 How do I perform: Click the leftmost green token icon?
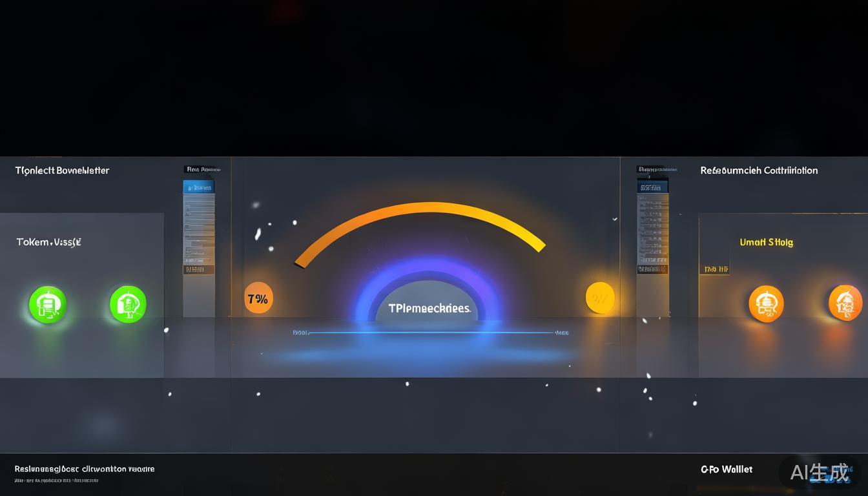tap(48, 304)
